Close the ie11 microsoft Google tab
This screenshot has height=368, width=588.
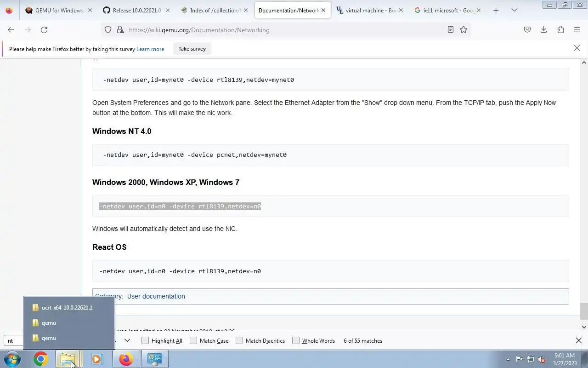[x=478, y=10]
